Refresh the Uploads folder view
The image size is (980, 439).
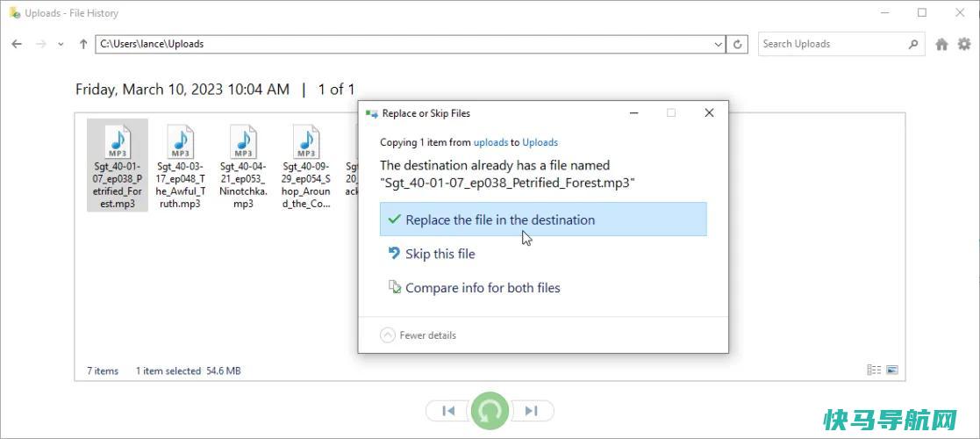tap(738, 45)
